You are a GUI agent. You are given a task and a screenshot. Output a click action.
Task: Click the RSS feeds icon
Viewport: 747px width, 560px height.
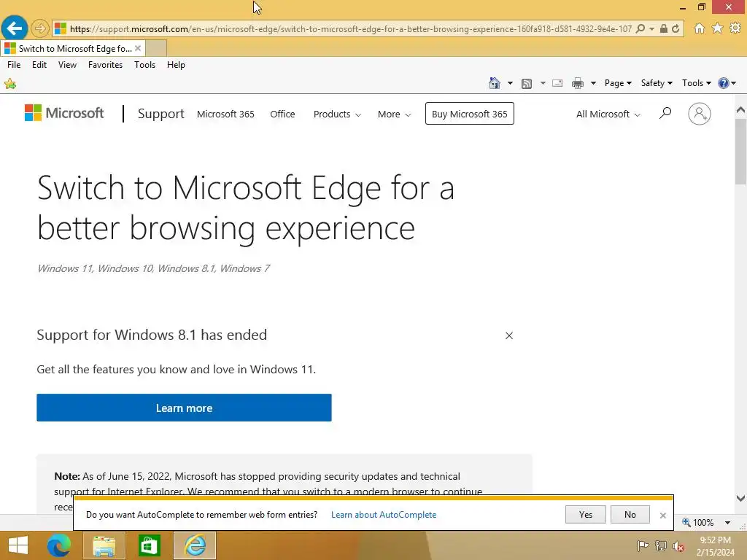point(527,84)
